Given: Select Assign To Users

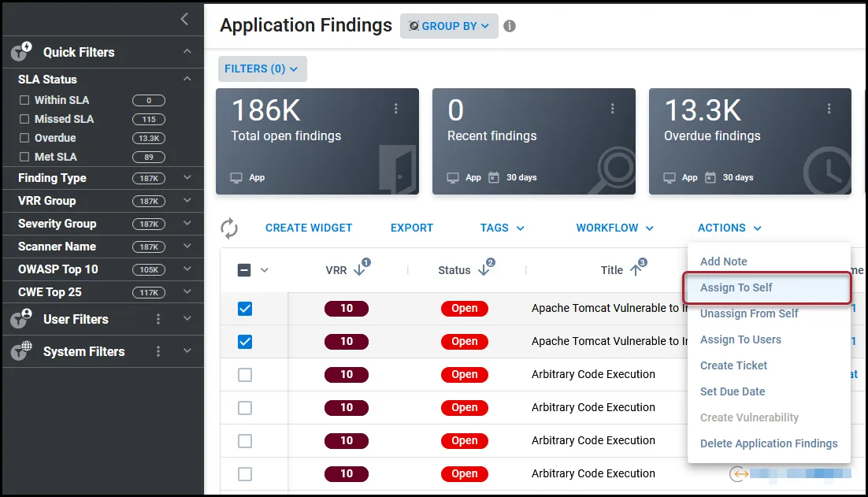Looking at the screenshot, I should pyautogui.click(x=740, y=339).
